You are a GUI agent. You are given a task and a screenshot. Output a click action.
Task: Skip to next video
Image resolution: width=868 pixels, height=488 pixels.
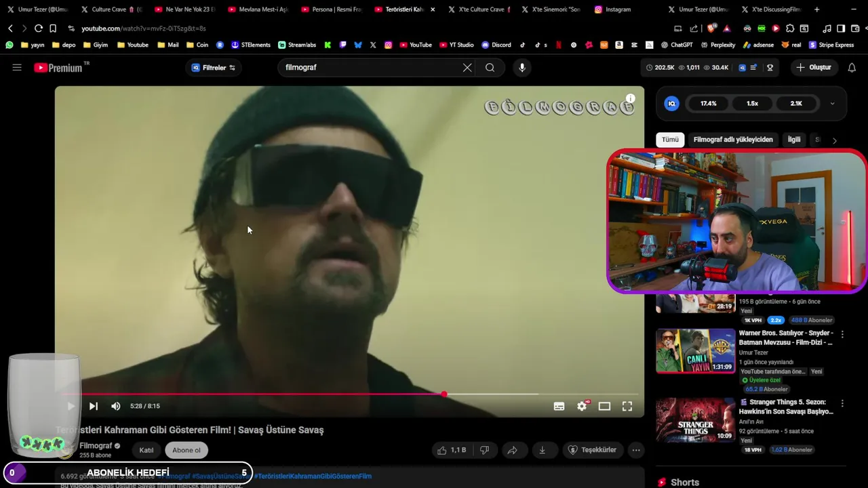click(x=94, y=406)
